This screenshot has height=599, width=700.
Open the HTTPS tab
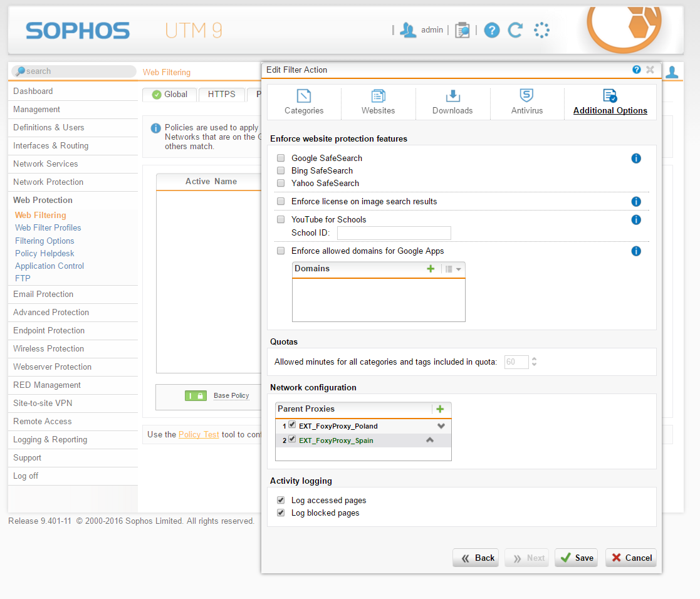pos(221,95)
